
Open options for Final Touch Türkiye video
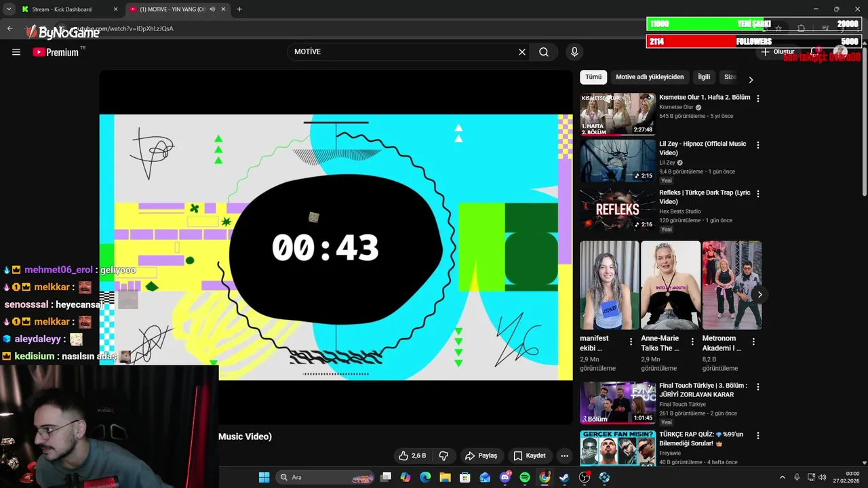click(757, 387)
